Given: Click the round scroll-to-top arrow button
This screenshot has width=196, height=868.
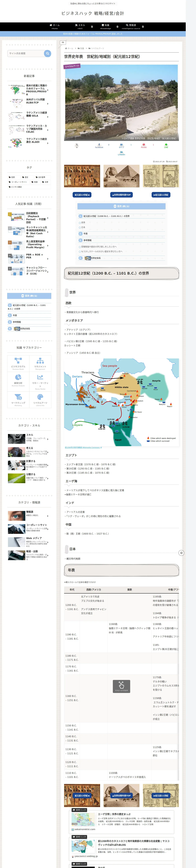Looking at the screenshot, I should pyautogui.click(x=181, y=553).
